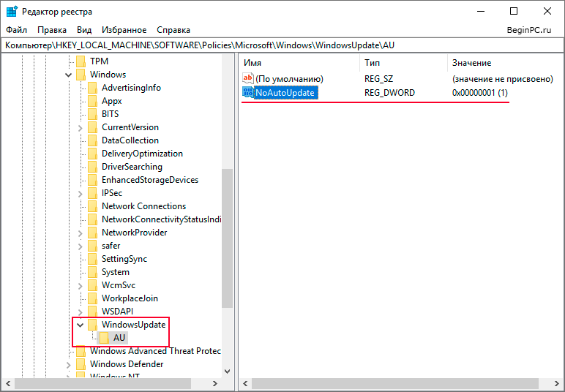Screen dimensions: 565x392
Task: Click the Registry Editor title bar icon
Action: tap(12, 12)
